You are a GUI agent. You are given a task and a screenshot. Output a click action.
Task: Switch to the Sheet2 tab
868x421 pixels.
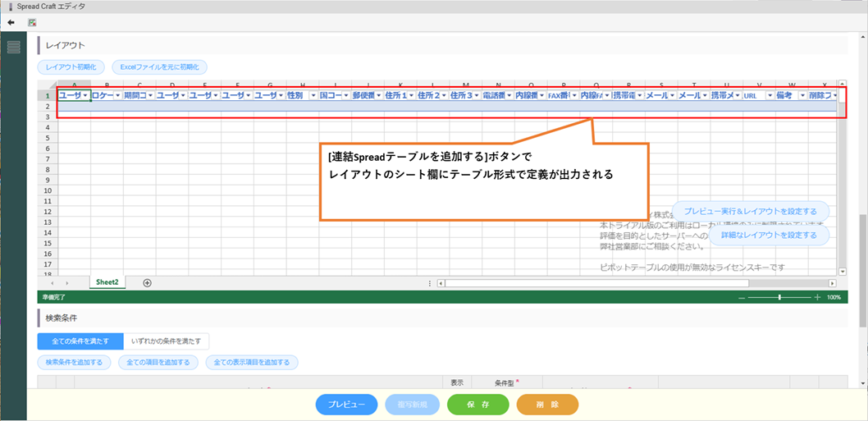[x=107, y=282]
